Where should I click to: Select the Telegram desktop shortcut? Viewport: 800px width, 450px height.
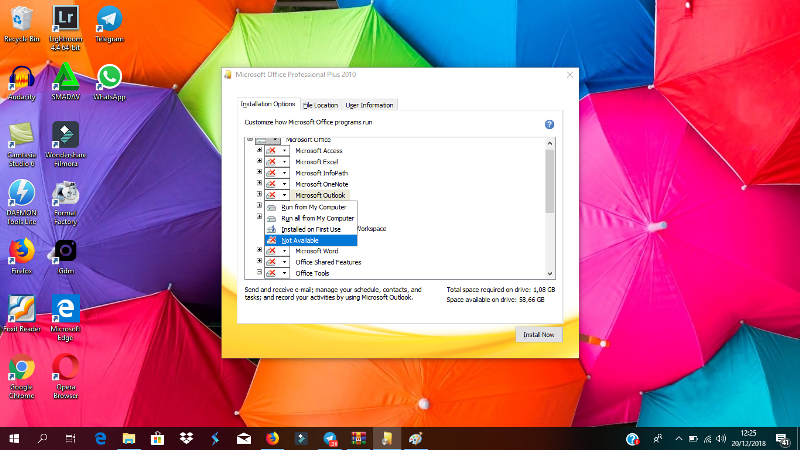coord(109,24)
